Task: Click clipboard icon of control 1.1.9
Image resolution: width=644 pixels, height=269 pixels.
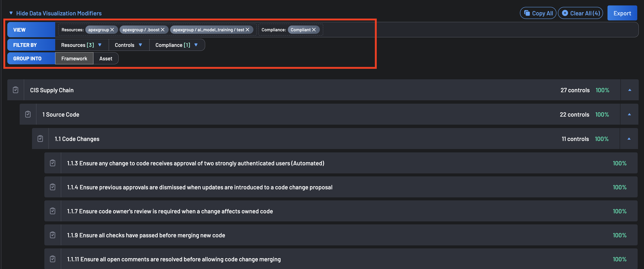Action: pos(53,235)
